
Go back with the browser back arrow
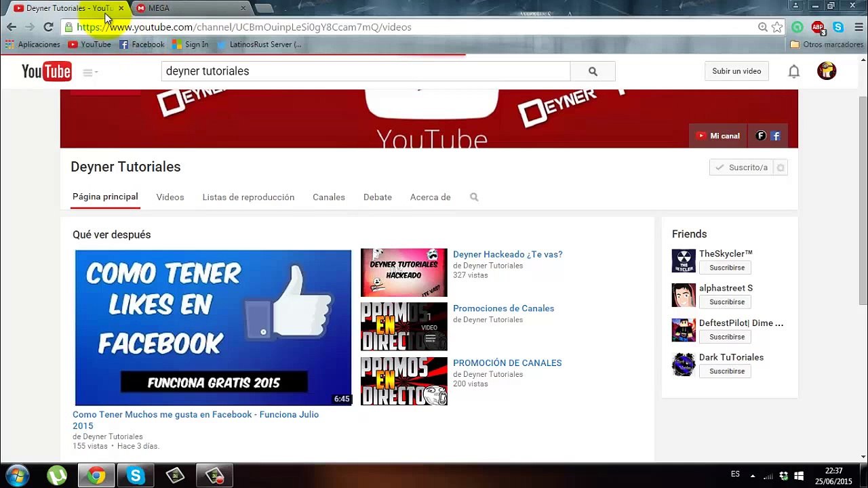pyautogui.click(x=12, y=27)
